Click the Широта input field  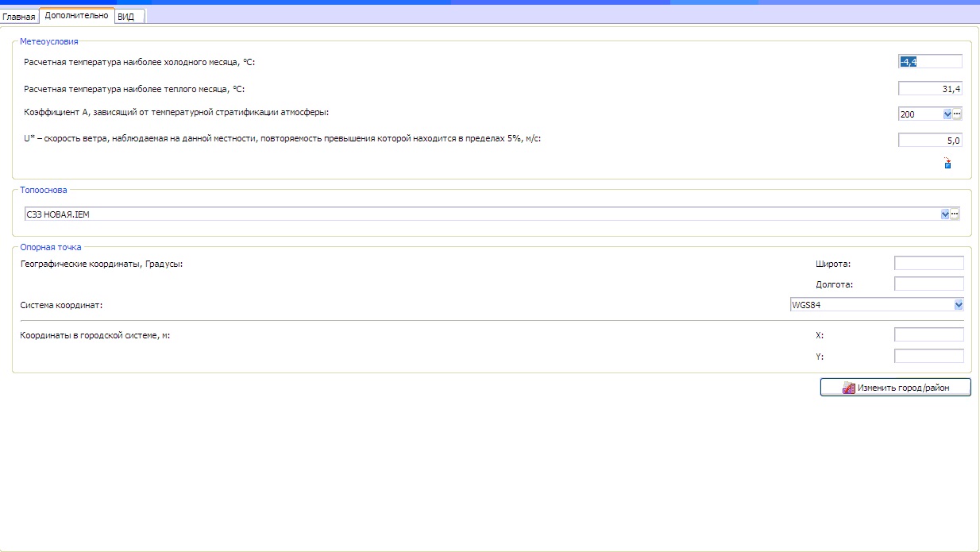928,263
